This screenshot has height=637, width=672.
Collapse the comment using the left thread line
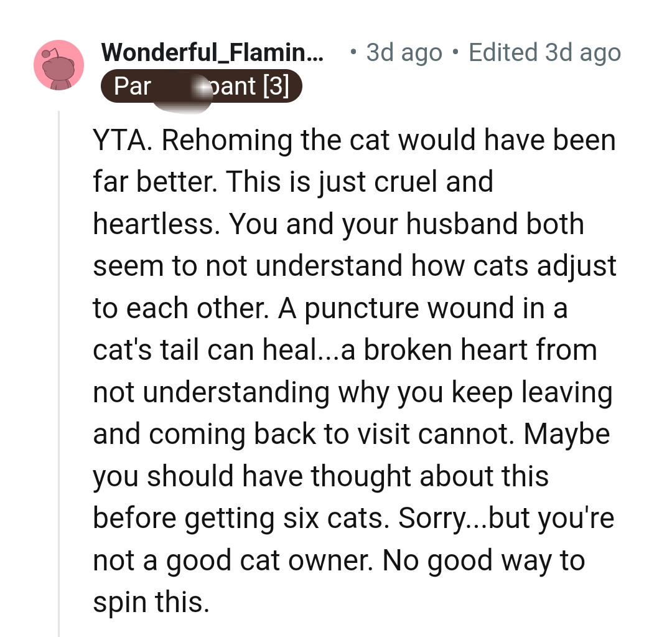(58, 374)
